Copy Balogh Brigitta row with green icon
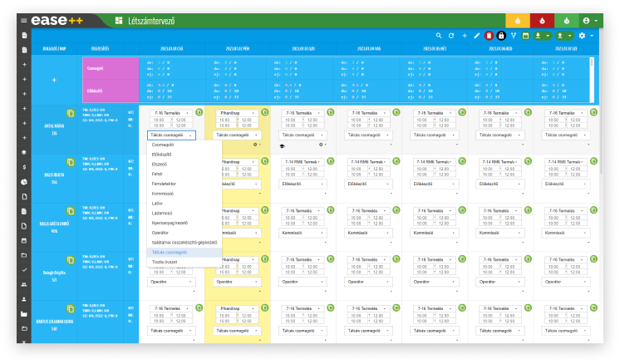This screenshot has height=364, width=620. pyautogui.click(x=71, y=260)
